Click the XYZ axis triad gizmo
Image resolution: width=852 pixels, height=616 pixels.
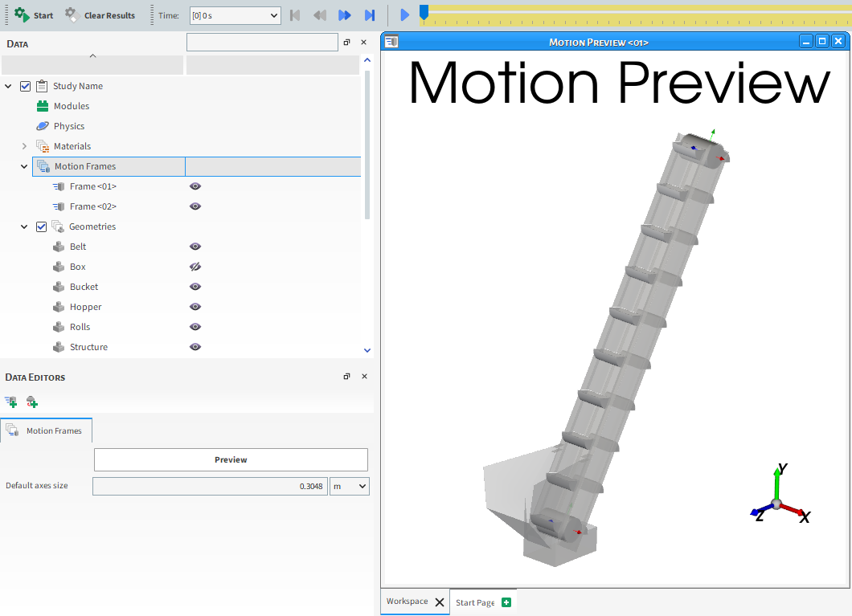pyautogui.click(x=780, y=493)
